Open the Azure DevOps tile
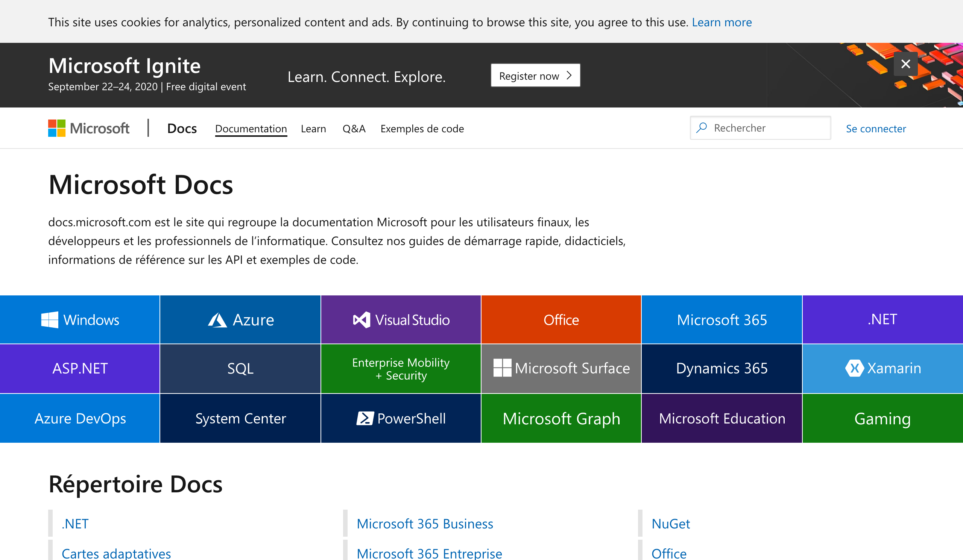963x560 pixels. click(x=79, y=418)
